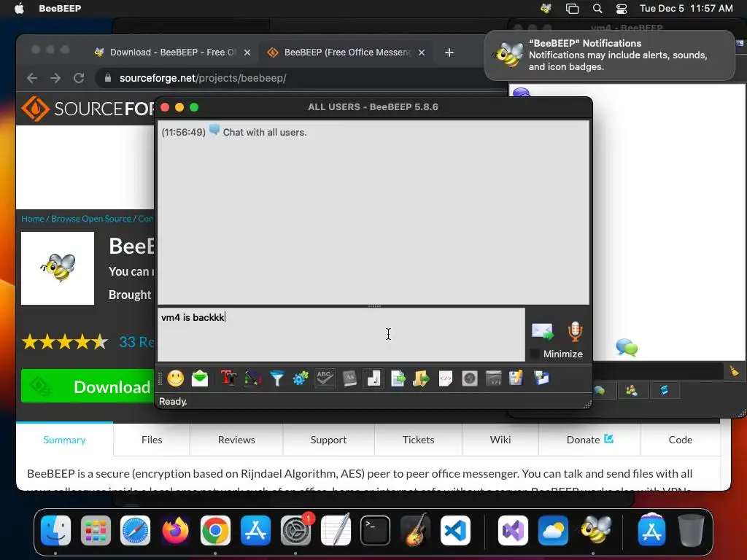
Task: Click the BeeBEEP bee project thumbnail
Action: point(58,268)
